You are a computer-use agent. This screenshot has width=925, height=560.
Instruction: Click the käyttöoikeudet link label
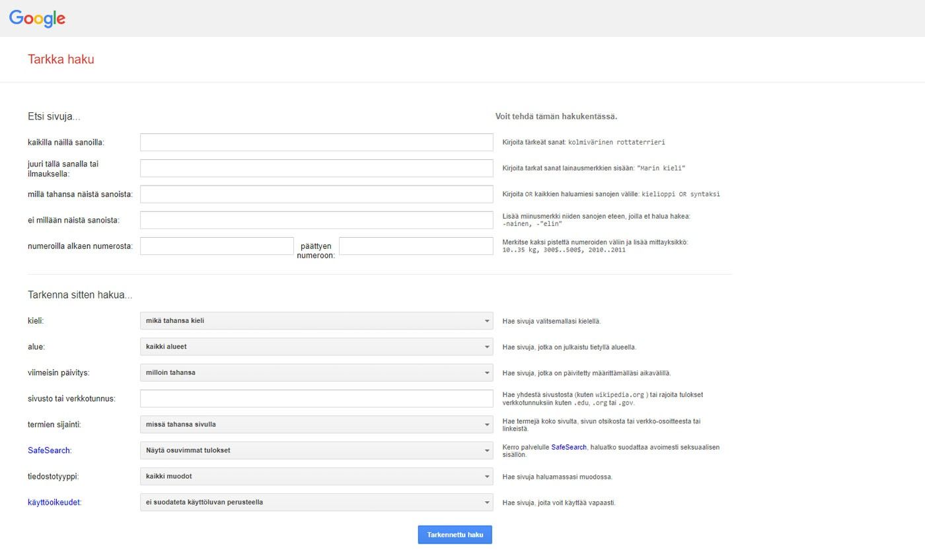click(54, 502)
